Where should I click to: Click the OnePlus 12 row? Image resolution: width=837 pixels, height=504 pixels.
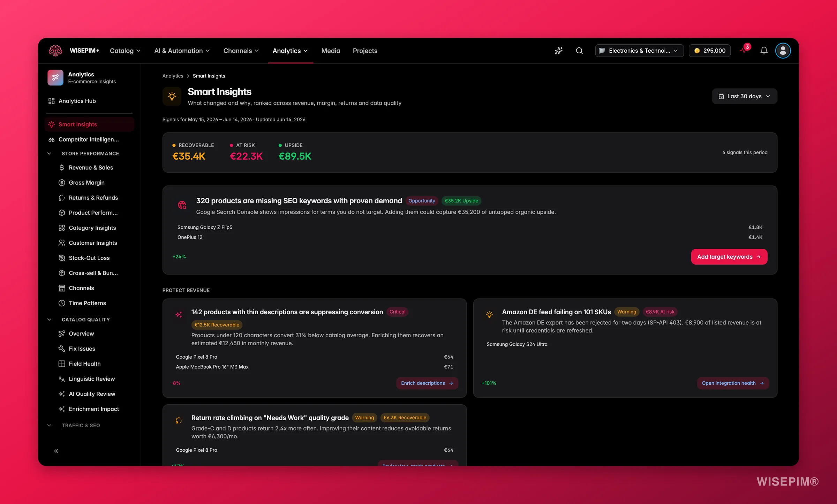click(x=470, y=237)
